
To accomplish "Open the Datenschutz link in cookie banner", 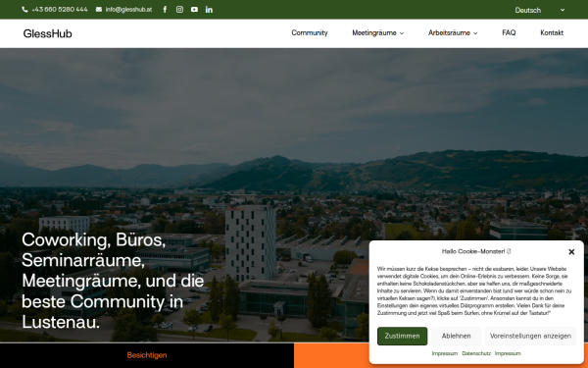I will click(476, 353).
